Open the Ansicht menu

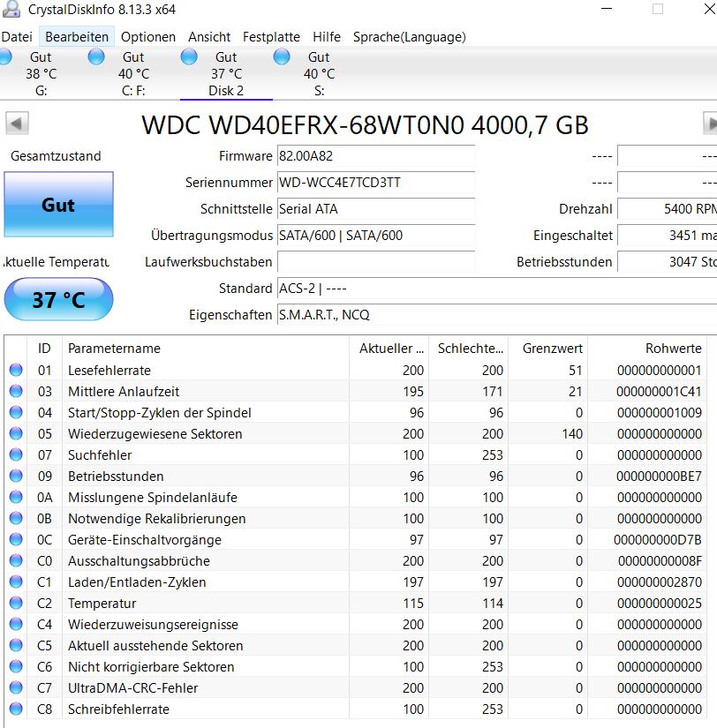(x=209, y=37)
